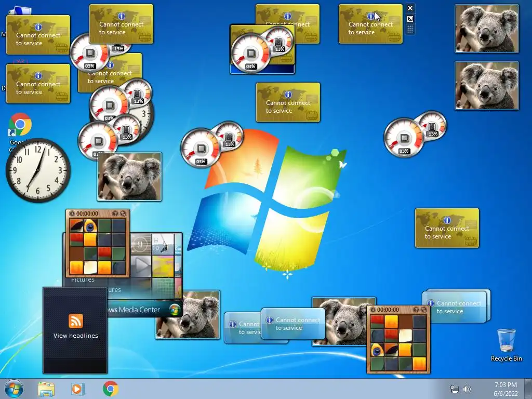Click CPU dial inside highlighted currency gadget
This screenshot has width=532, height=399.
coord(250,53)
